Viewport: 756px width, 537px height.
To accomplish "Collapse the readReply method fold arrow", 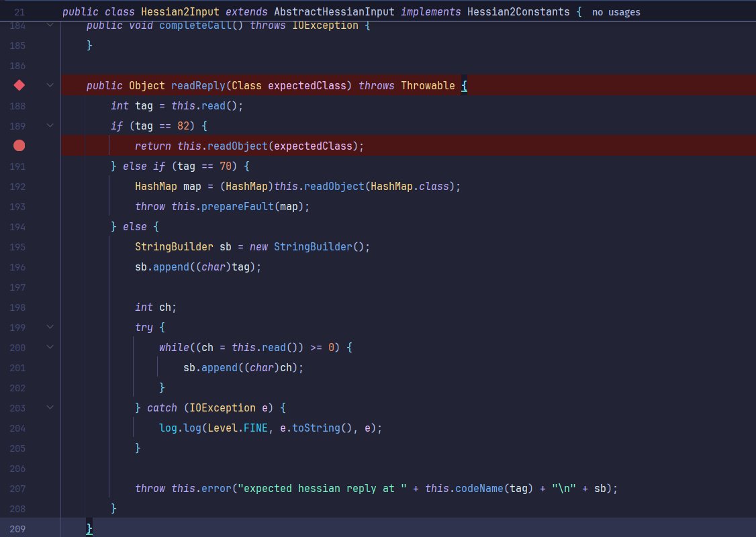I will [50, 85].
